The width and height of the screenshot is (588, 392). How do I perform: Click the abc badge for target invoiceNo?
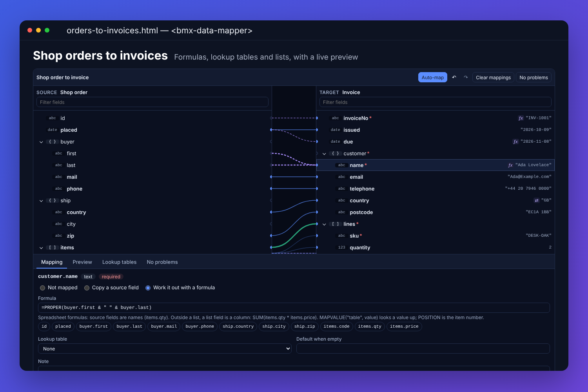coord(336,118)
